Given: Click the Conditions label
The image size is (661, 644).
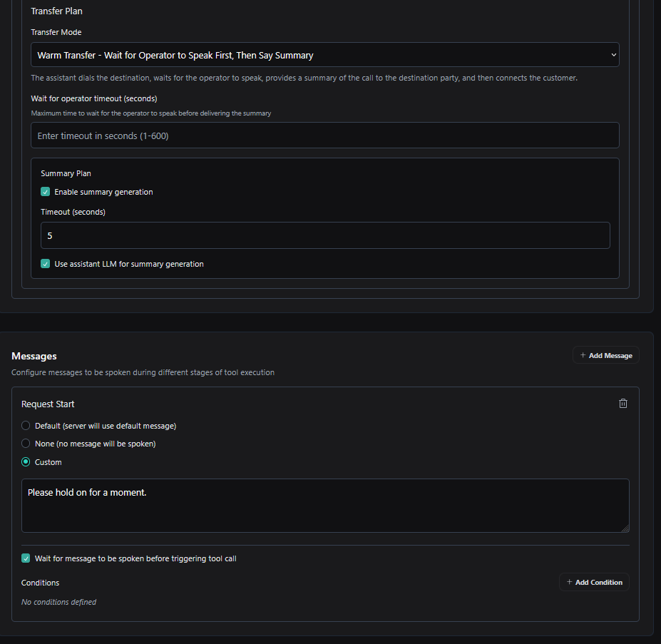Looking at the screenshot, I should pyautogui.click(x=40, y=583).
